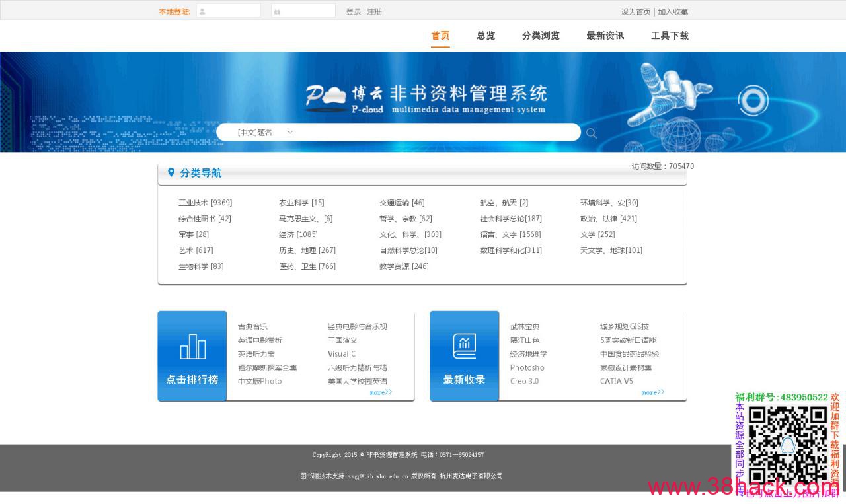The width and height of the screenshot is (846, 504).
Task: Open the 最新收录 book tile
Action: coord(465,356)
